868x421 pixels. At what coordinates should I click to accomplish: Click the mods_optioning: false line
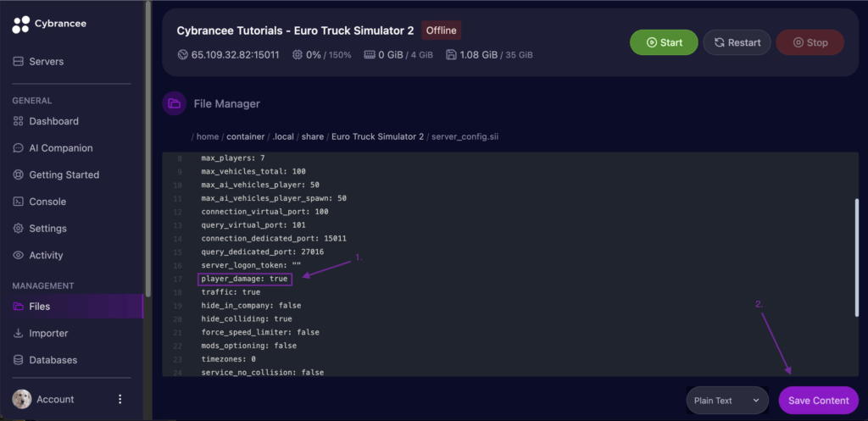coord(249,346)
